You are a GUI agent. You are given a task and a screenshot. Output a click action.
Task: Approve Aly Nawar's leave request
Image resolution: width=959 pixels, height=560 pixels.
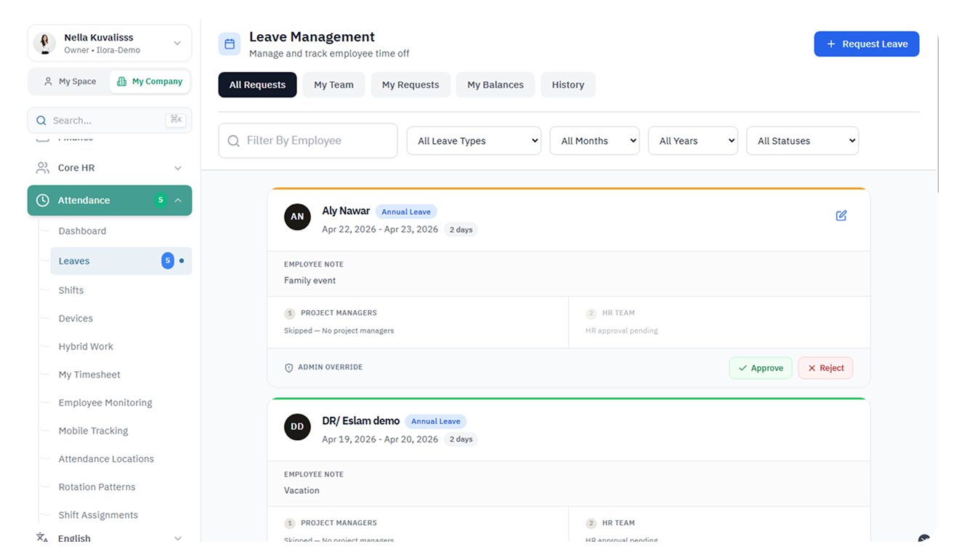(761, 368)
